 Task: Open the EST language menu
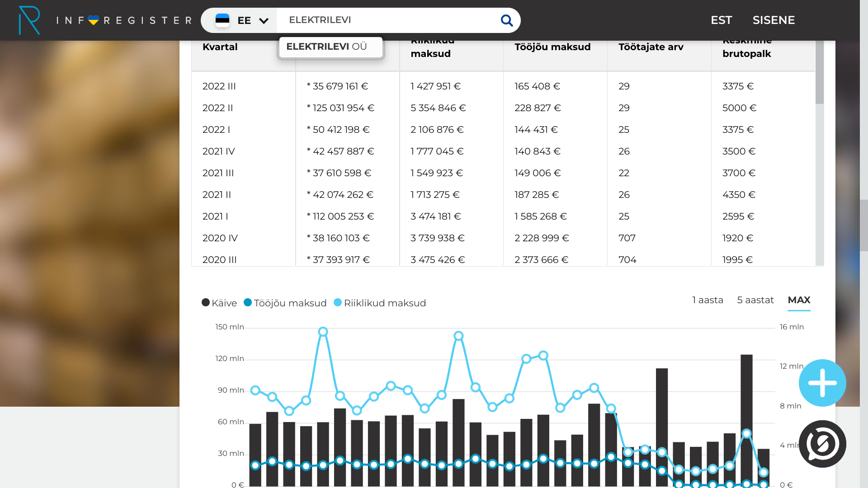(721, 20)
